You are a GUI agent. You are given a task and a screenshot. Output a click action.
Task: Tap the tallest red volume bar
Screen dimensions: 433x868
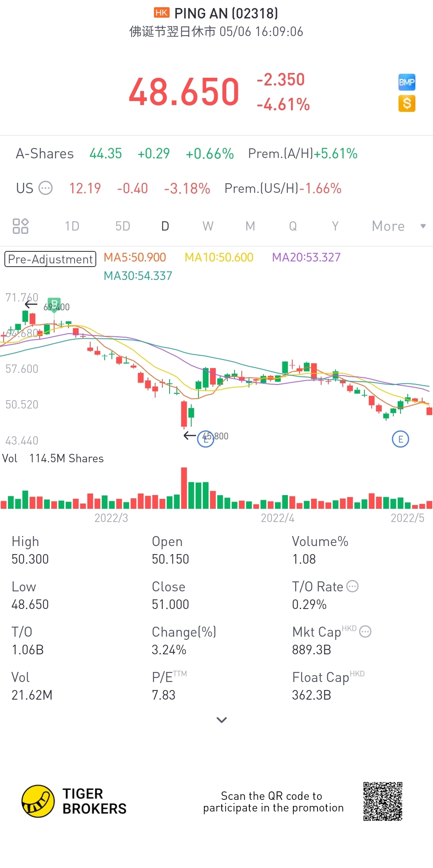184,488
